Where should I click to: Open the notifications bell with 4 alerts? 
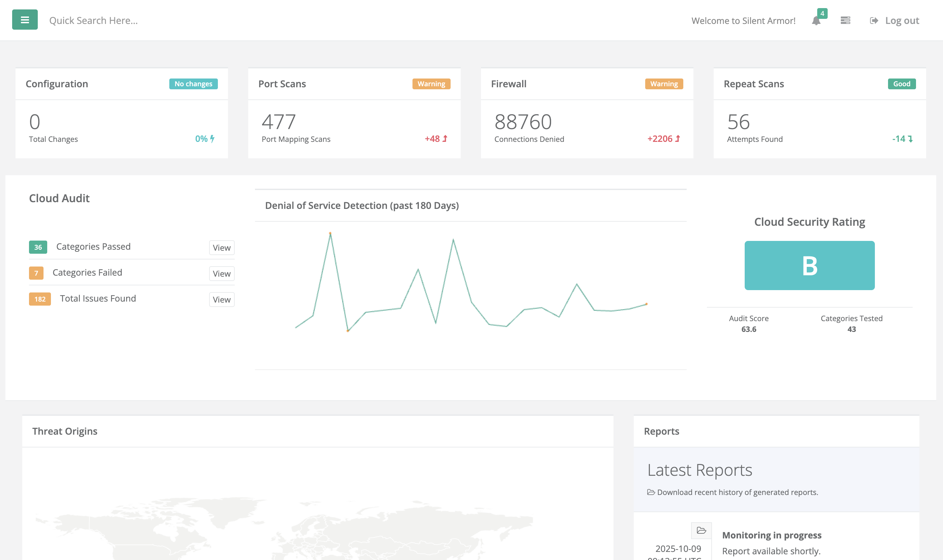pos(816,21)
